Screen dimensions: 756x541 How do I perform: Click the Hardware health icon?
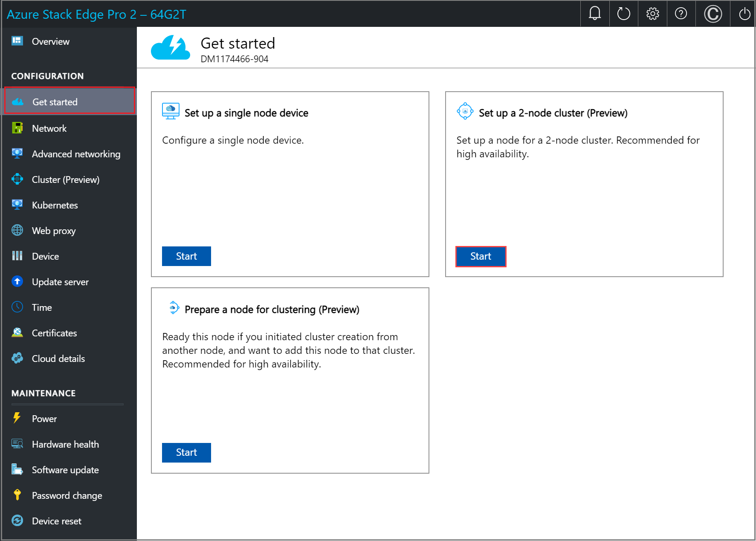click(x=17, y=444)
